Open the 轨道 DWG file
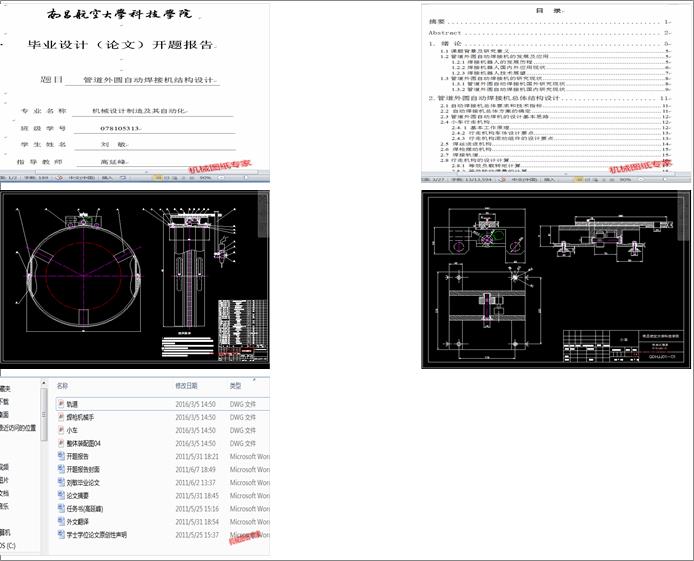 [x=72, y=404]
